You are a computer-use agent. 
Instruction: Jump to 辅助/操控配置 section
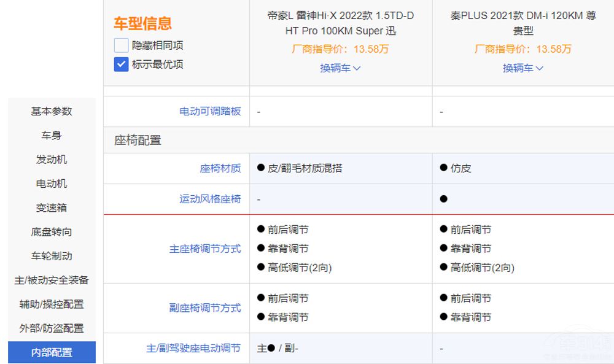[52, 304]
